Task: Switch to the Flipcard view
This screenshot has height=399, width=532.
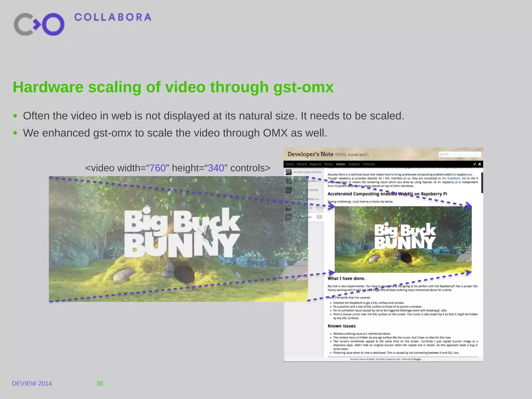Action: coord(302,164)
